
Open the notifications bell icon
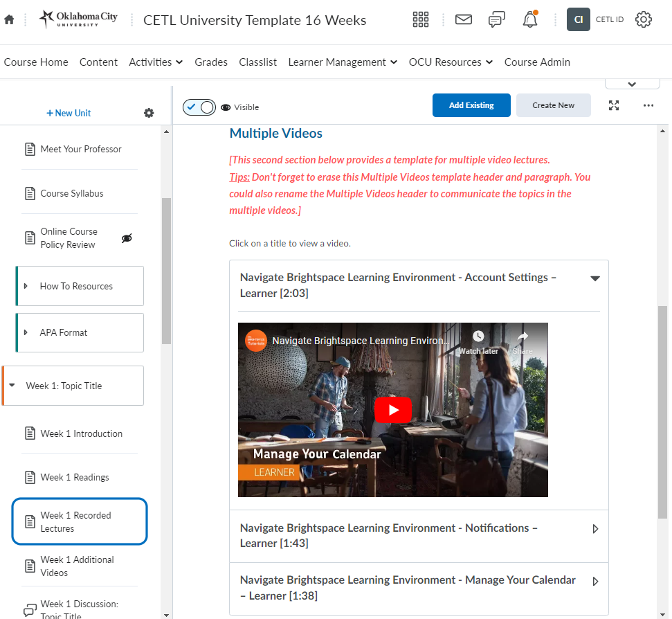coord(530,20)
